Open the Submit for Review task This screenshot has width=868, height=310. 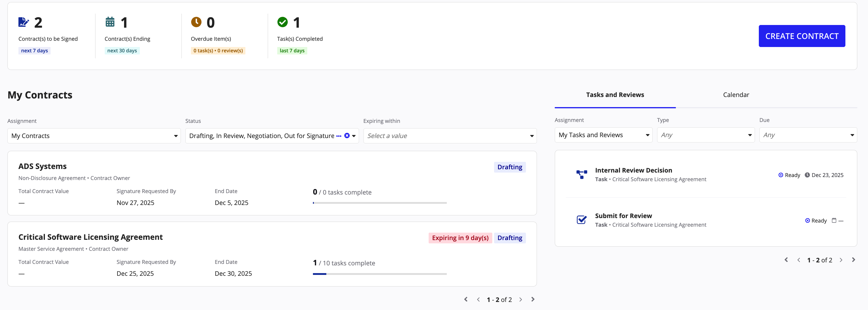623,216
